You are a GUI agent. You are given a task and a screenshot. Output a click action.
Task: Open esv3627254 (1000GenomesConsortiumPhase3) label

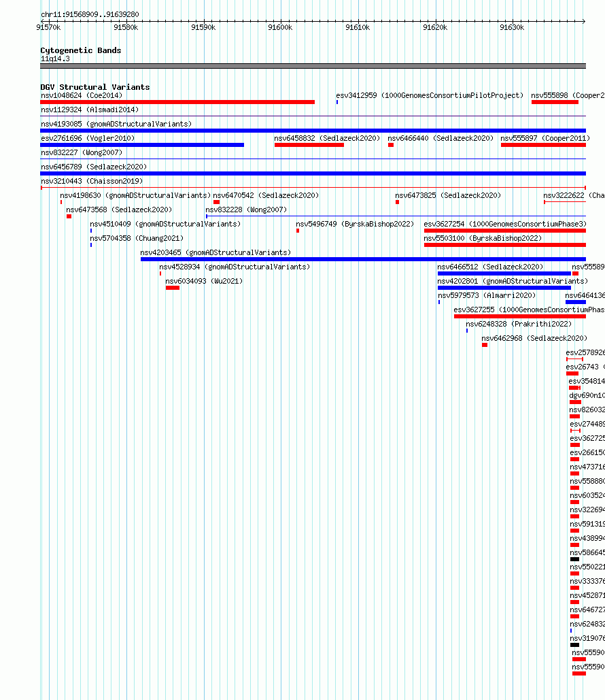[x=505, y=224]
